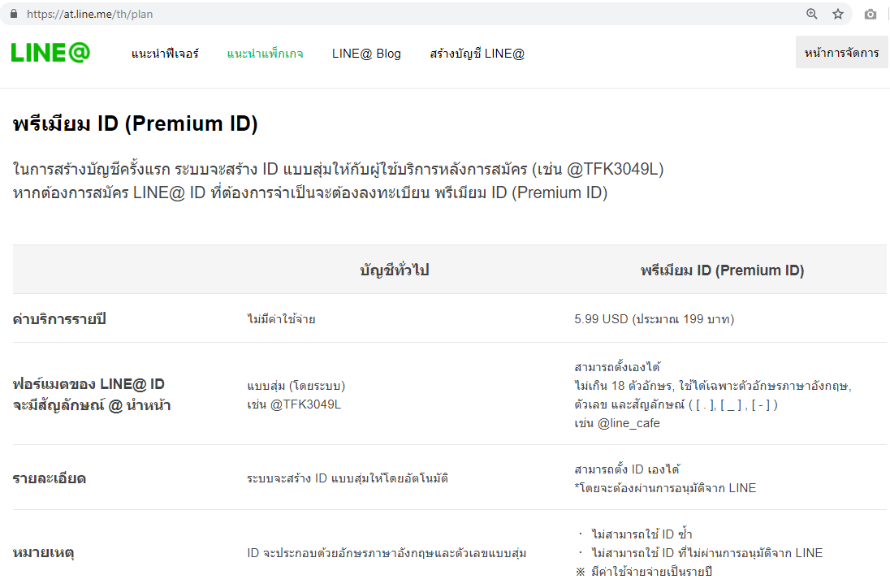
Task: Open the แนะนำฟีเจอร์ menu item
Action: (x=165, y=54)
